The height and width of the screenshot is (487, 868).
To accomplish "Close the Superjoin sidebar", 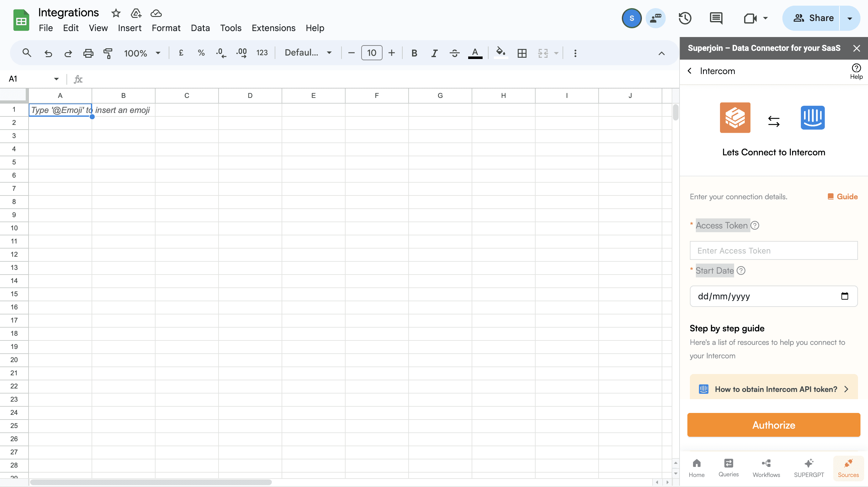I will pyautogui.click(x=856, y=48).
